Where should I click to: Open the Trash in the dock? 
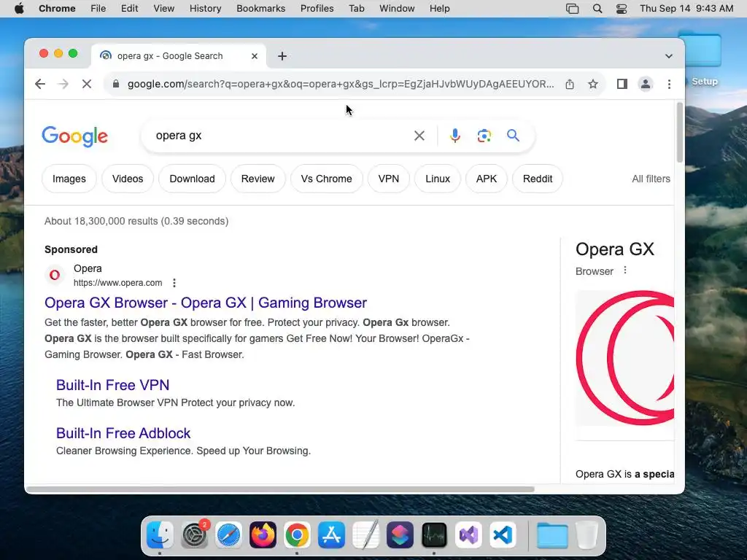click(587, 534)
